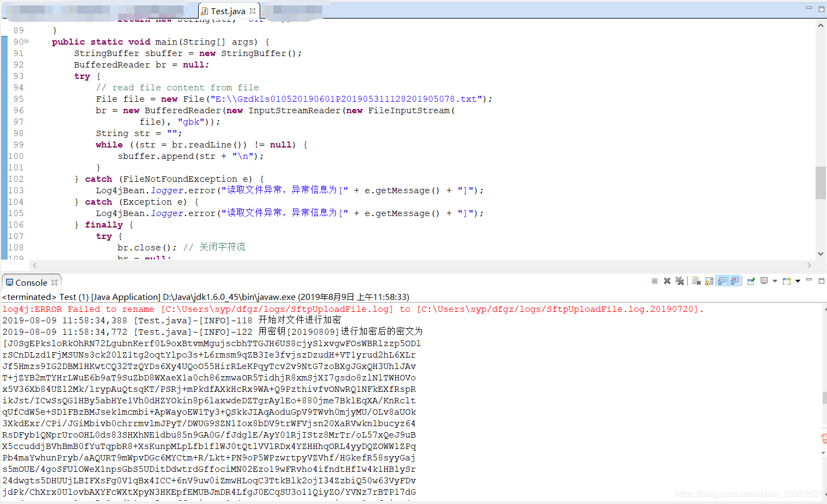Click the Display Selected Console monitor icon
Viewport: 827px width, 504px height.
(x=764, y=281)
